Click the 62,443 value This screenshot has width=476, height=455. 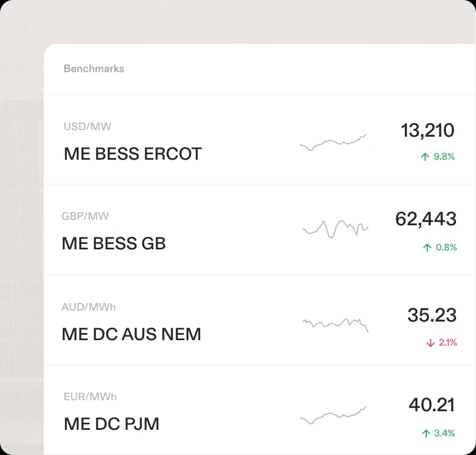[426, 219]
